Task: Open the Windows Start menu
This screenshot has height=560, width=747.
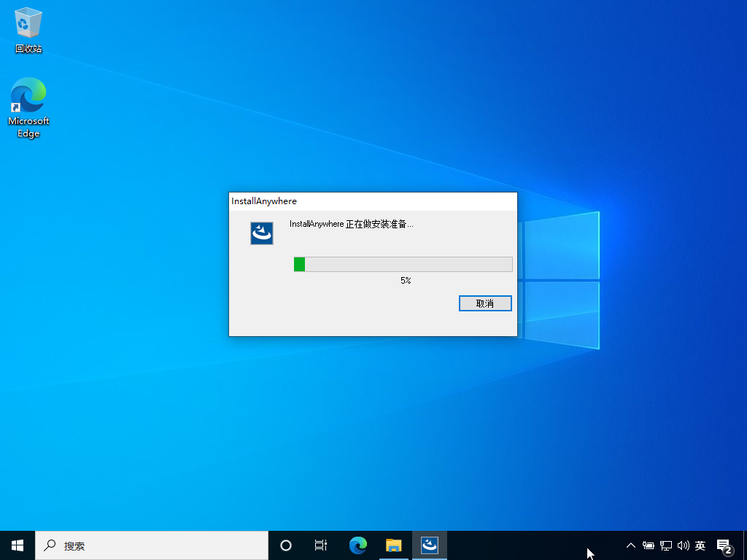Action: [18, 545]
